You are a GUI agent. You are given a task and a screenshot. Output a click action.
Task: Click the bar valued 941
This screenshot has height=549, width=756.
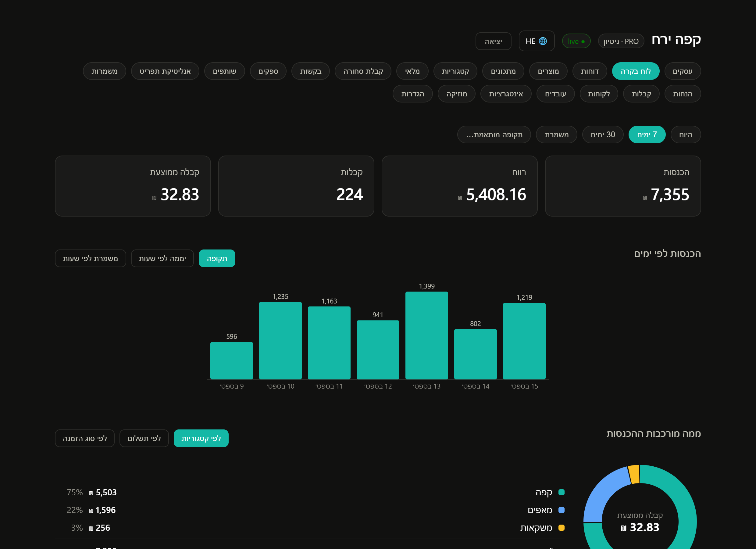[x=378, y=350]
